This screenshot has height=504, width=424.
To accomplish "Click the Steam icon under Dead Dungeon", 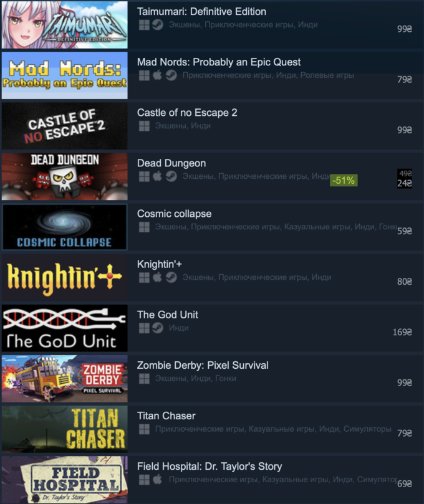I will click(x=171, y=176).
